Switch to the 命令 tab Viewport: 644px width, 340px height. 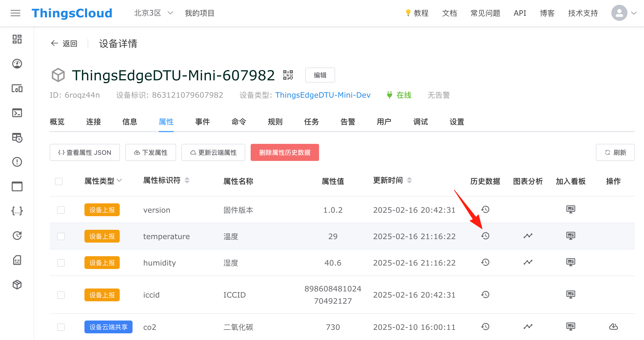[x=239, y=122]
